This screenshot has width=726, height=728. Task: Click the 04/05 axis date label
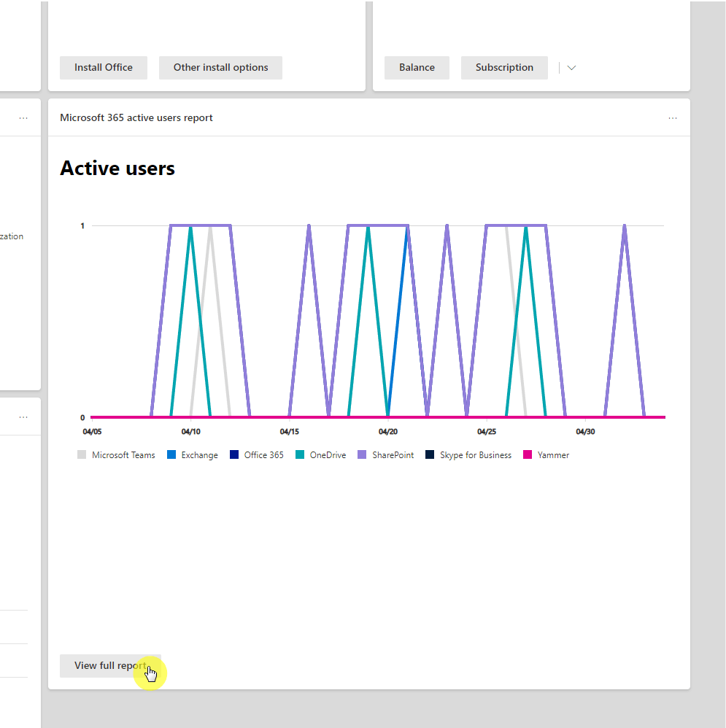pos(92,432)
